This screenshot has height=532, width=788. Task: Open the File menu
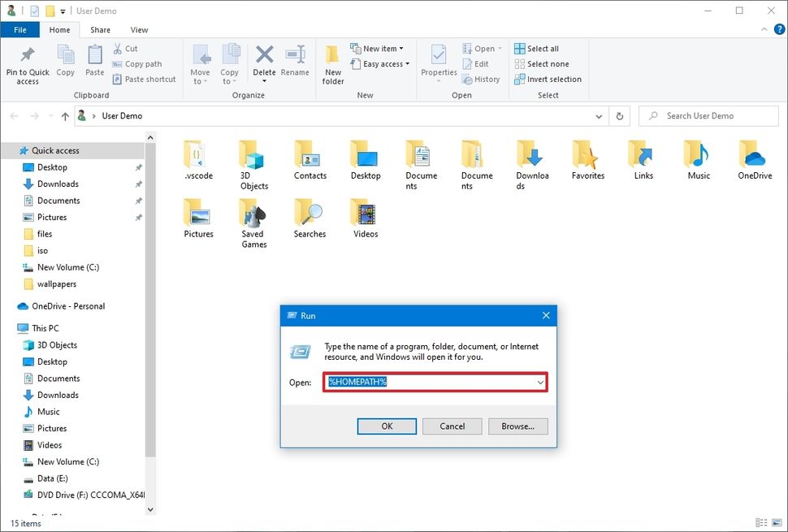tap(19, 29)
